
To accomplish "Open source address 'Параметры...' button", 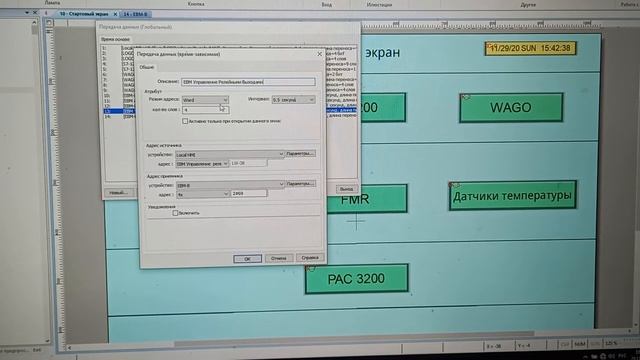I will click(300, 153).
